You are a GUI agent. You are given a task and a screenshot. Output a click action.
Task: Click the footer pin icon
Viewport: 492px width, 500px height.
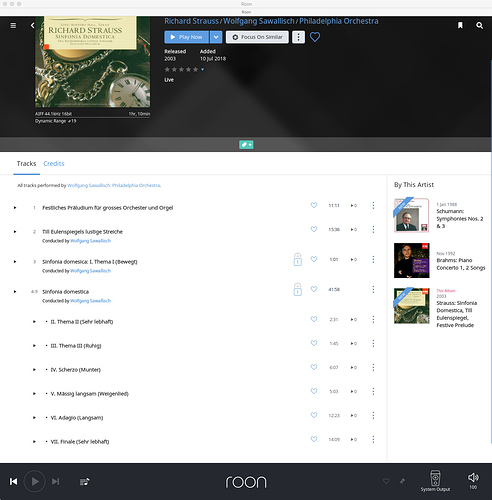pos(402,481)
